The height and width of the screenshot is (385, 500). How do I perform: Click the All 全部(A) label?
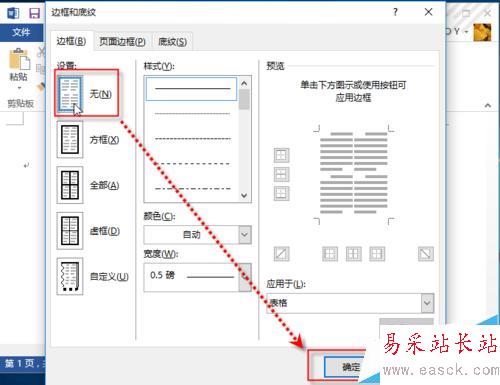point(104,185)
